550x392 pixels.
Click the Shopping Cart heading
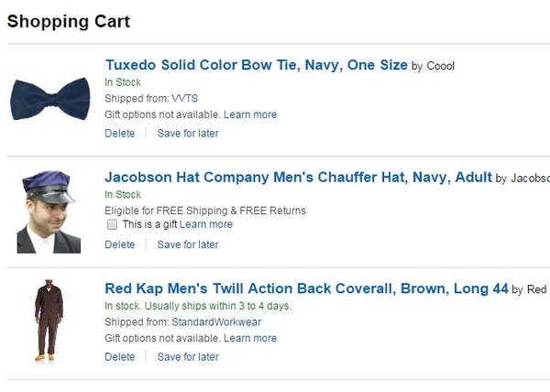69,21
